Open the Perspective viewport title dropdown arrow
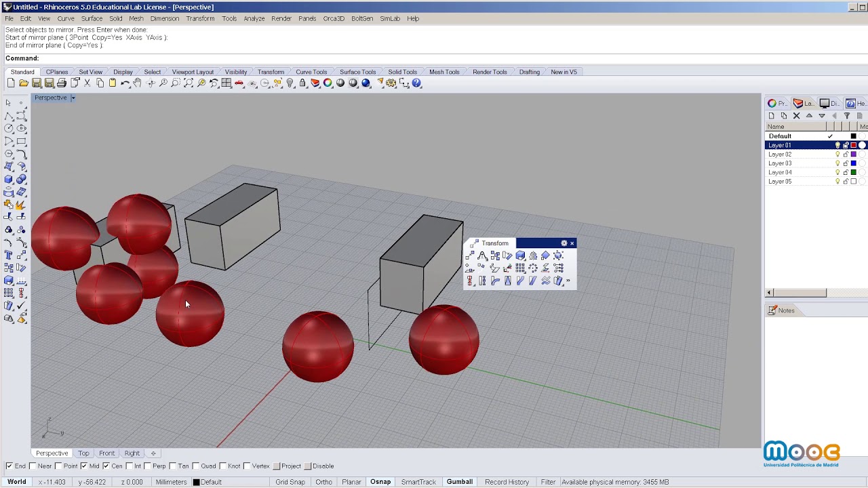This screenshot has height=488, width=868. click(x=73, y=98)
